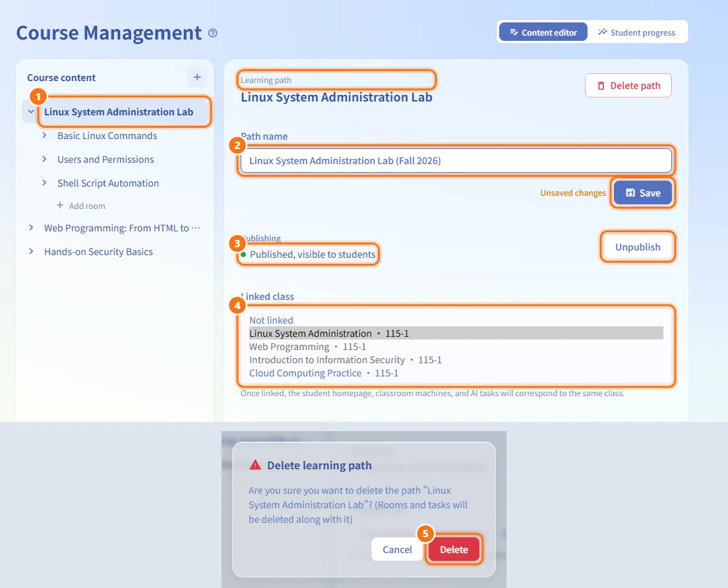The width and height of the screenshot is (728, 588).
Task: Click the Unpublish button
Action: (x=638, y=247)
